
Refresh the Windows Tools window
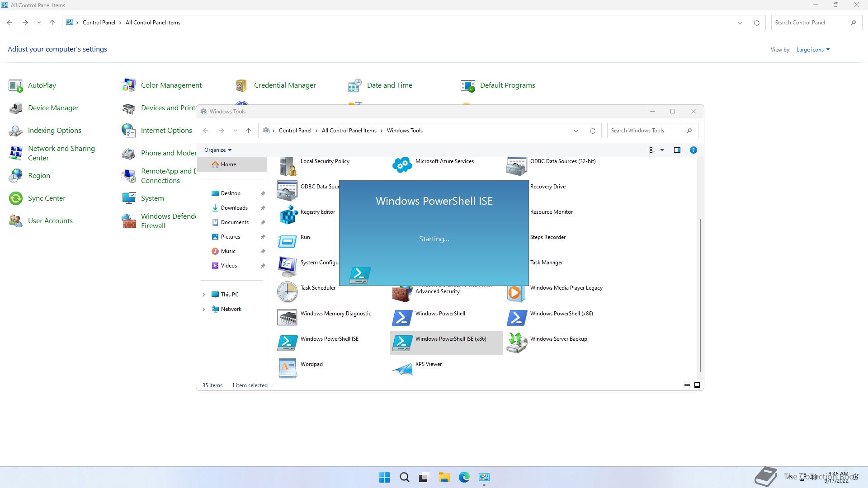592,131
